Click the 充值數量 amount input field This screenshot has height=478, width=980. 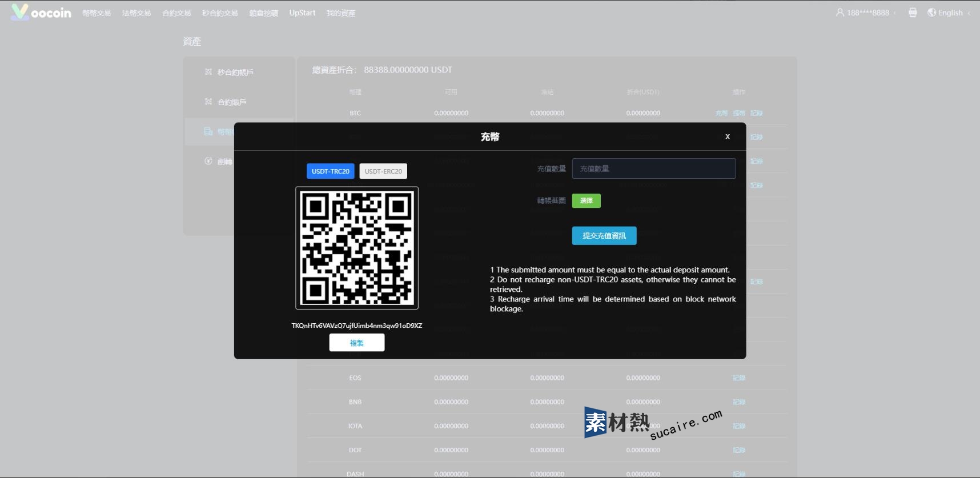[x=654, y=168]
